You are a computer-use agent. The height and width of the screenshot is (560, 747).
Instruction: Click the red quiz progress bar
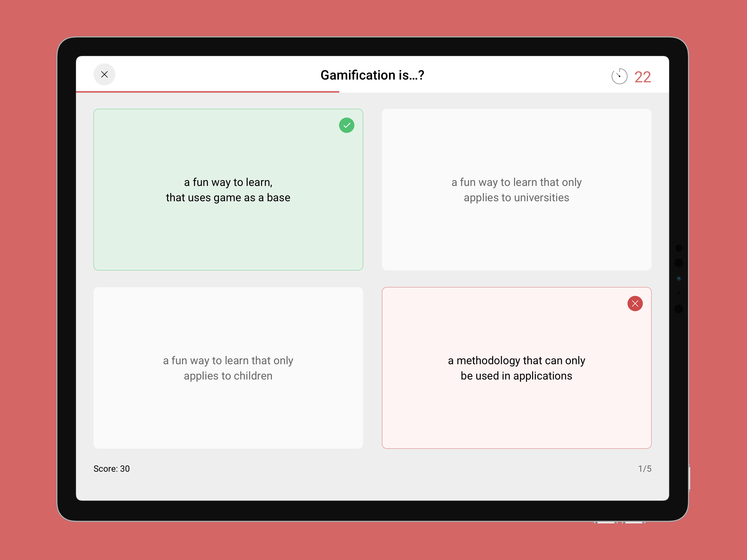(x=208, y=92)
